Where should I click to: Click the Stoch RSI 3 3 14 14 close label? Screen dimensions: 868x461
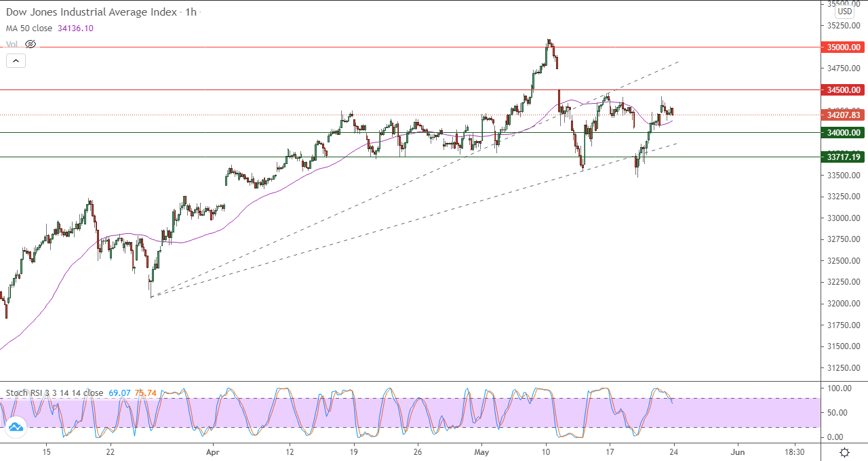point(54,393)
